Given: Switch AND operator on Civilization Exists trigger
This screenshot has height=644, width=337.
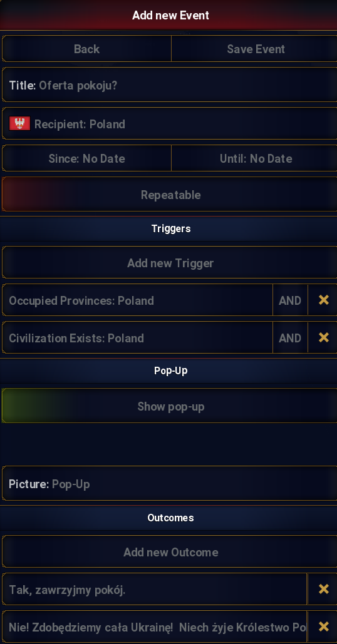Looking at the screenshot, I should [290, 337].
